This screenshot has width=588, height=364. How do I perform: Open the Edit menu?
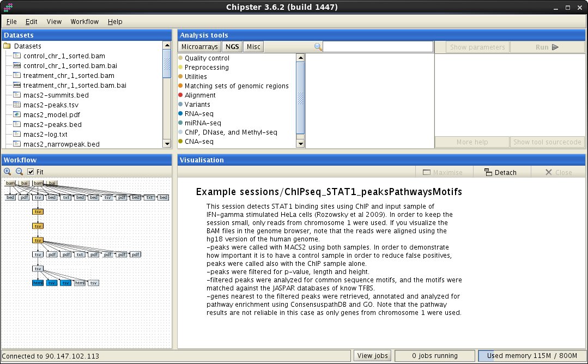(x=31, y=22)
